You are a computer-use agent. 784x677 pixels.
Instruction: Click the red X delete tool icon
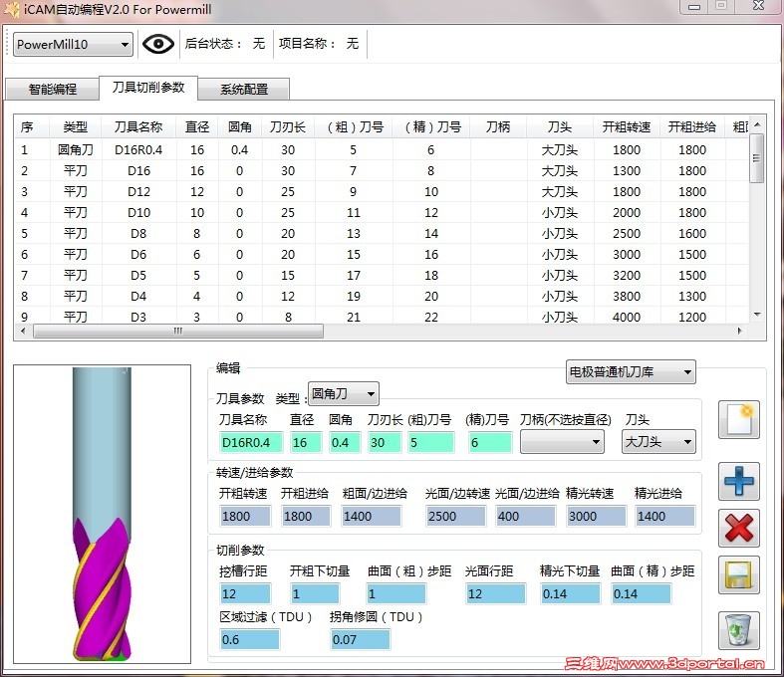738,528
